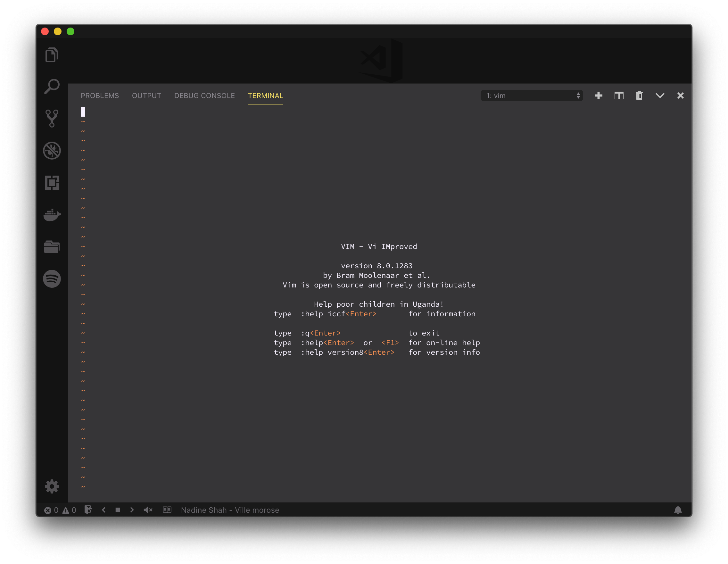Switch to the DEBUG CONSOLE tab
This screenshot has height=564, width=728.
click(x=204, y=96)
